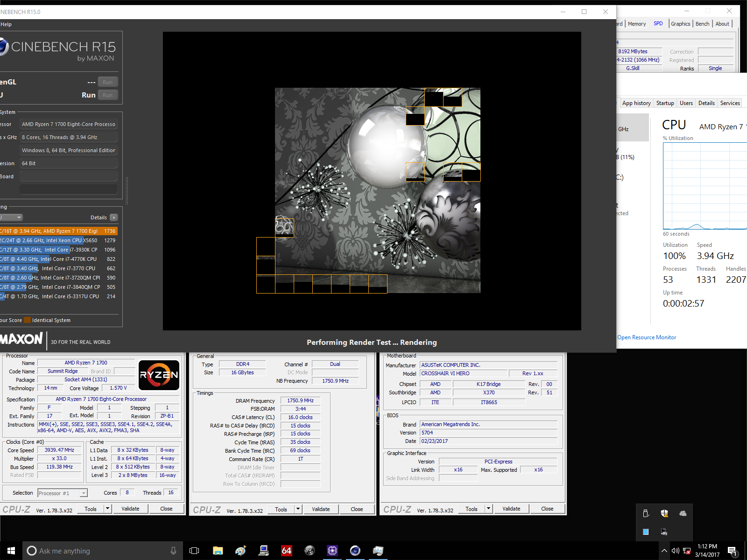
Task: Click Tools button in CPU-Z memory window
Action: pyautogui.click(x=281, y=509)
